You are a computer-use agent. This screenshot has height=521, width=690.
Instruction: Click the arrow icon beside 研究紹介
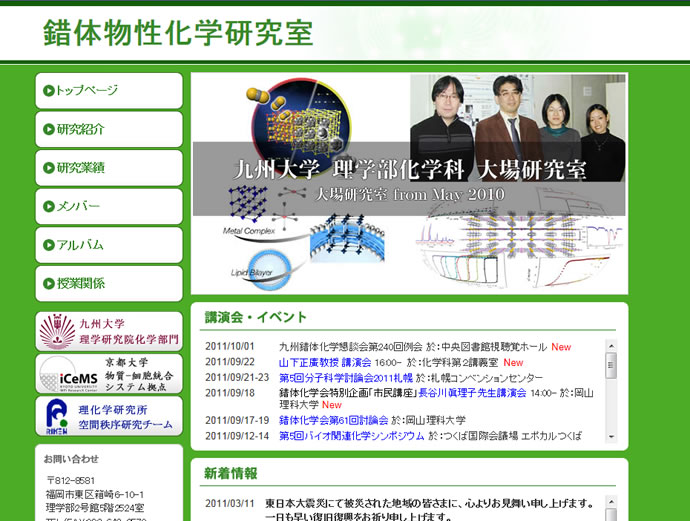[x=48, y=129]
